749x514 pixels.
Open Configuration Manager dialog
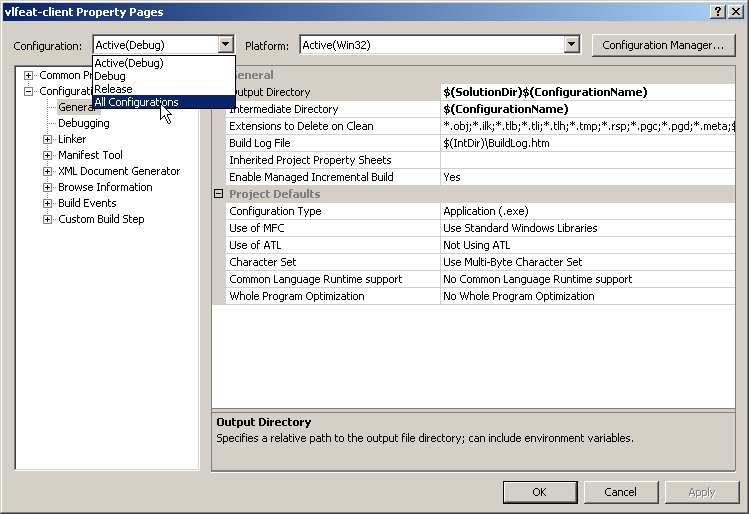pyautogui.click(x=663, y=45)
